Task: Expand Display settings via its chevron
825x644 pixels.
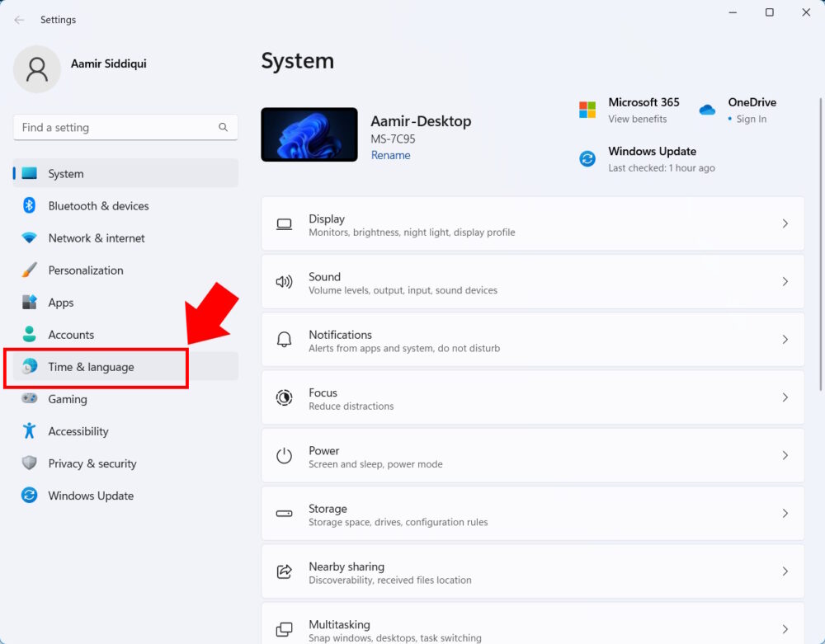Action: tap(785, 224)
